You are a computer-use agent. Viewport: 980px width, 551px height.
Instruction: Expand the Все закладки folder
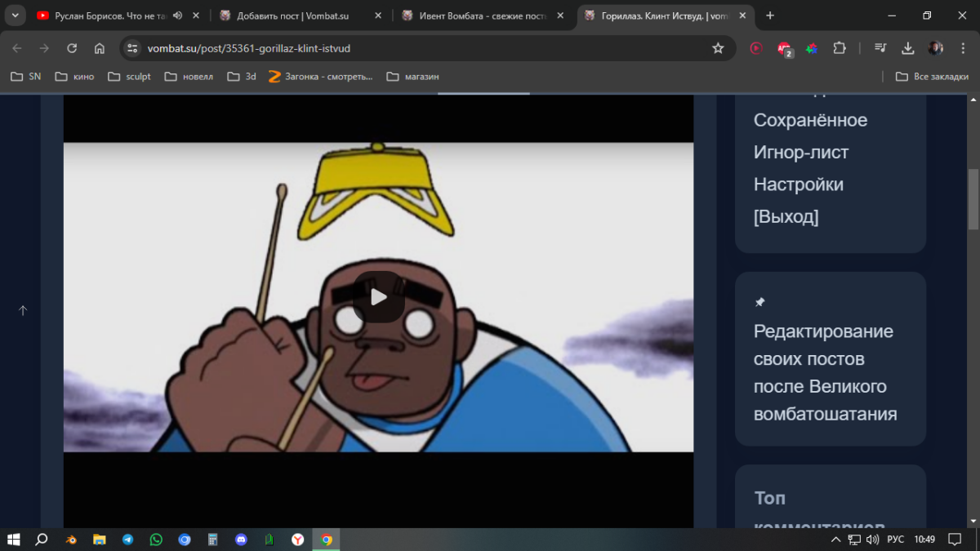[932, 77]
